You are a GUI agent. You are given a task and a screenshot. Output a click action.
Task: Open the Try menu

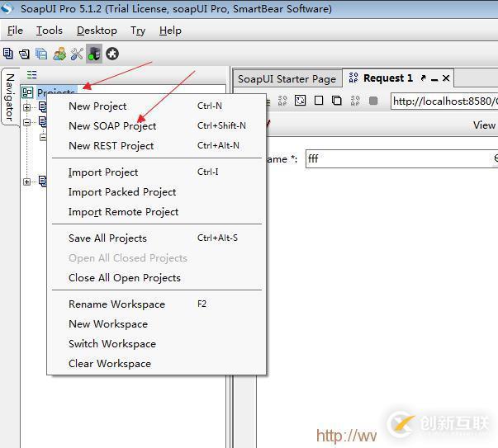138,31
